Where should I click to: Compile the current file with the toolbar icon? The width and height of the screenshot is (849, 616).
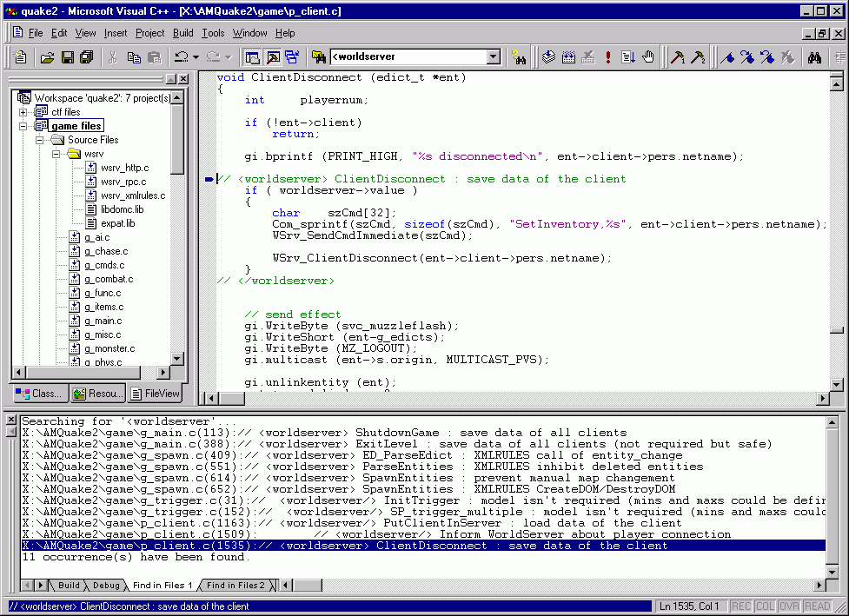coord(548,56)
